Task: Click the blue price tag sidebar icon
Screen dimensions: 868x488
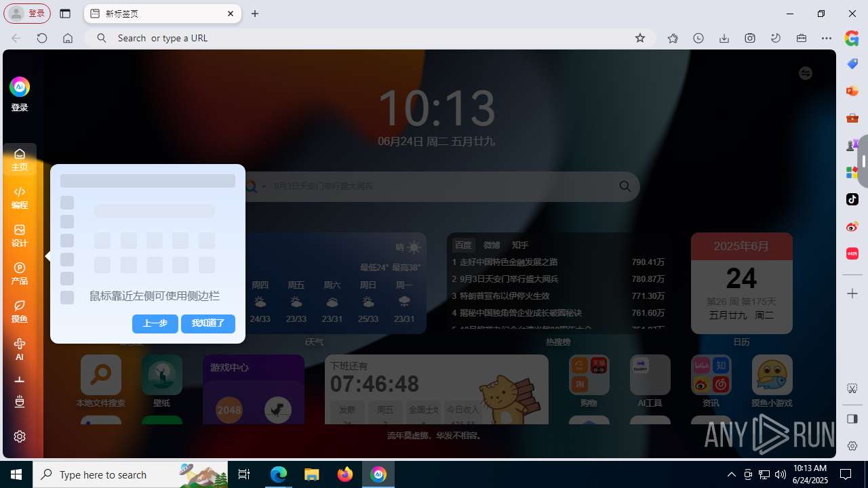Action: (852, 64)
